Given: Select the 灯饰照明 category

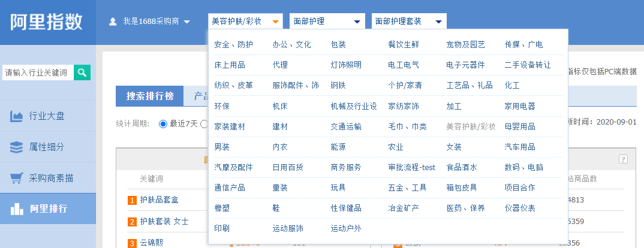Looking at the screenshot, I should [x=346, y=65].
